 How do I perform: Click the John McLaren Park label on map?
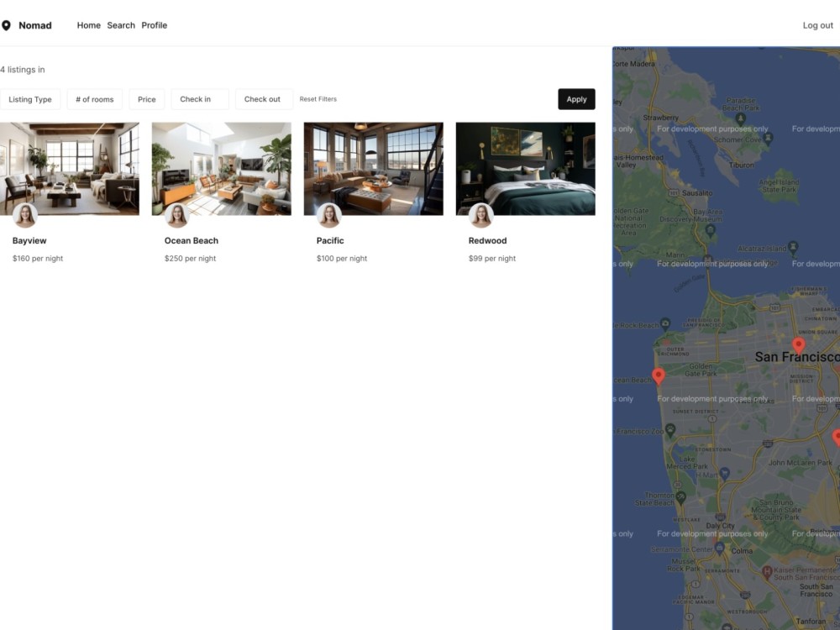click(x=801, y=462)
